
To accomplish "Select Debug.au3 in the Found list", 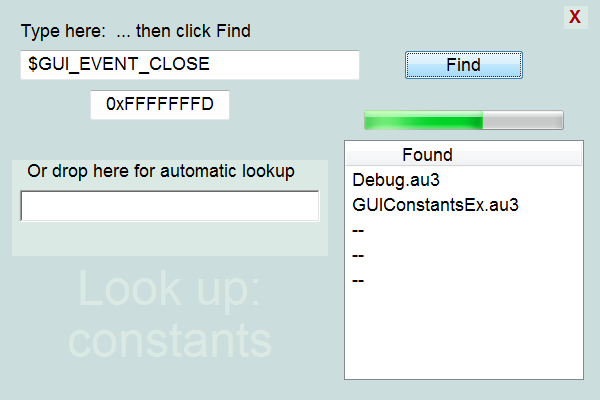I will tap(396, 180).
